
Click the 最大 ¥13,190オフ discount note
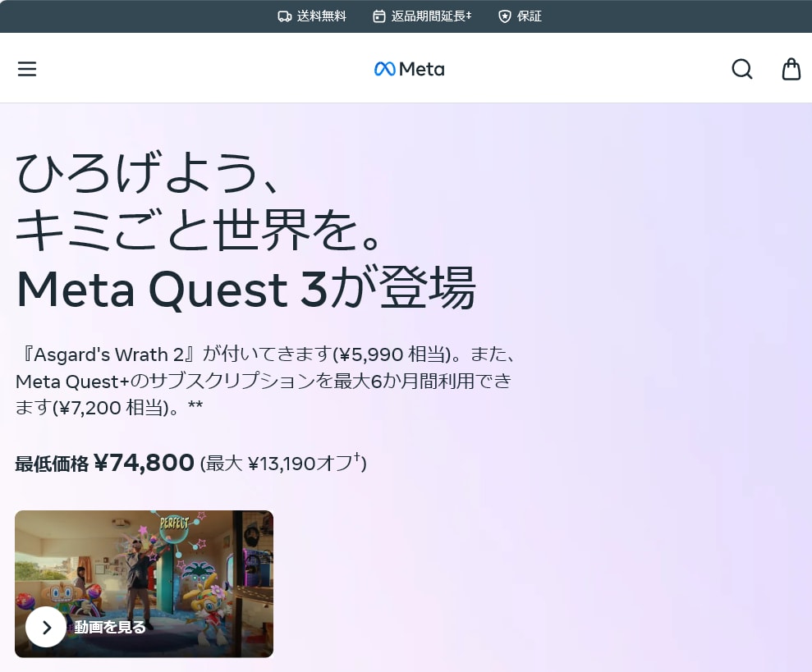[x=283, y=463]
